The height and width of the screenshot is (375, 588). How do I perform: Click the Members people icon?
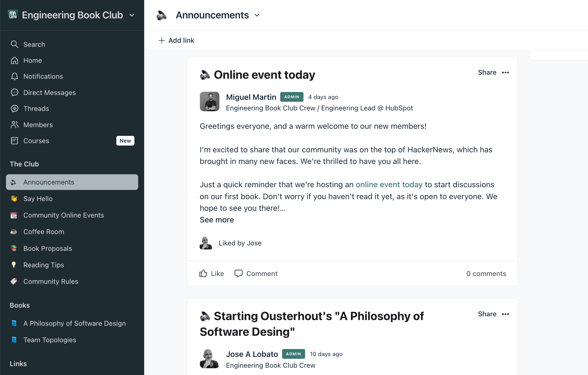pos(14,125)
